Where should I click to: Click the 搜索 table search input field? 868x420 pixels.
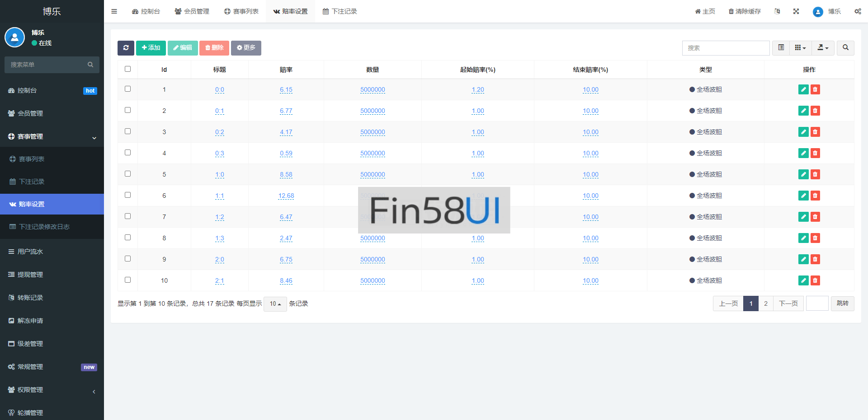726,48
